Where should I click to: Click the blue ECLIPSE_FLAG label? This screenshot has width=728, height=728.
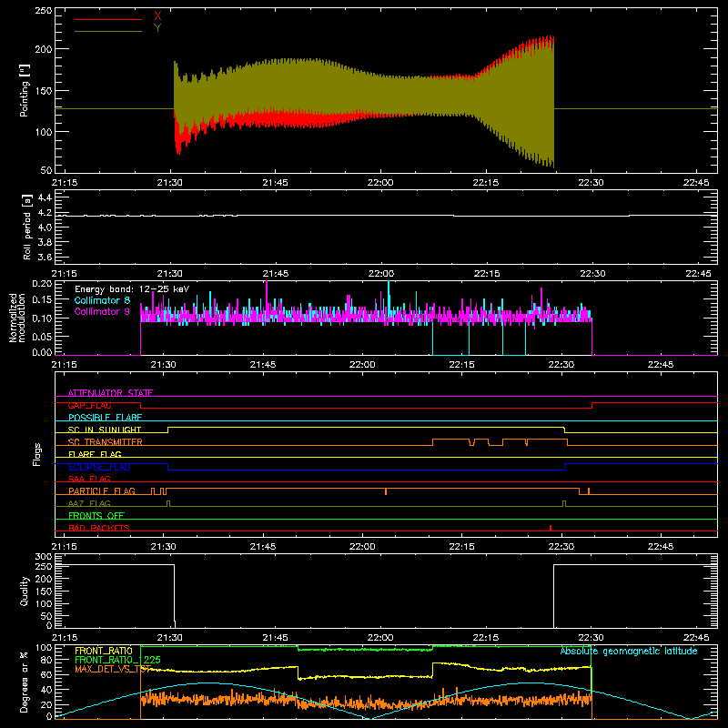(99, 467)
